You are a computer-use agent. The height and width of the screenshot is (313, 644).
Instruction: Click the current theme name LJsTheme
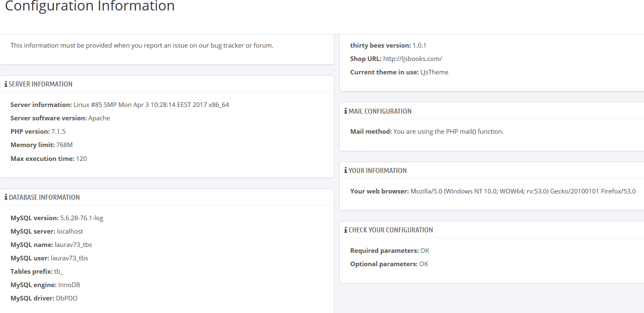[x=434, y=72]
